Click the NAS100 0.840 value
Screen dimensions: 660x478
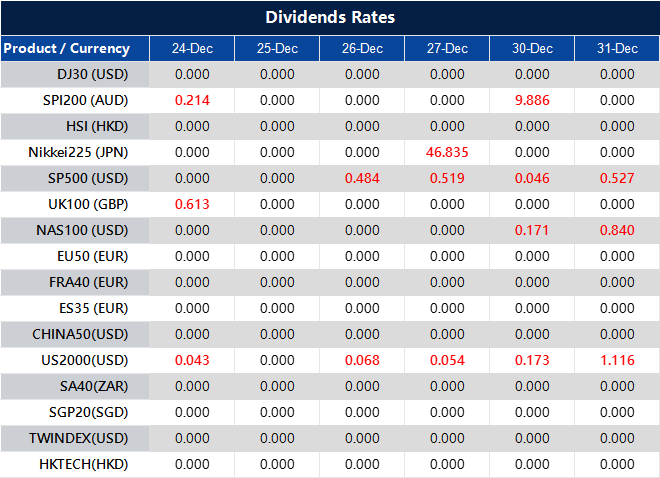(617, 230)
